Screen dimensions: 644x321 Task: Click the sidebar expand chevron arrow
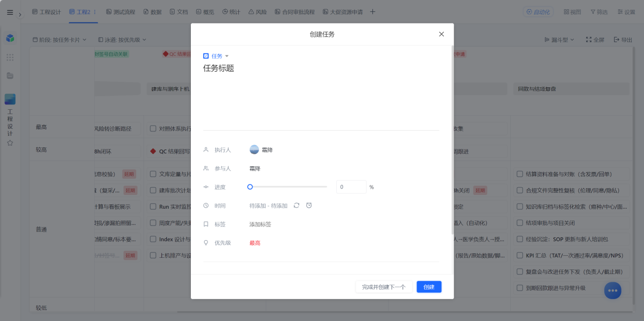pyautogui.click(x=20, y=15)
